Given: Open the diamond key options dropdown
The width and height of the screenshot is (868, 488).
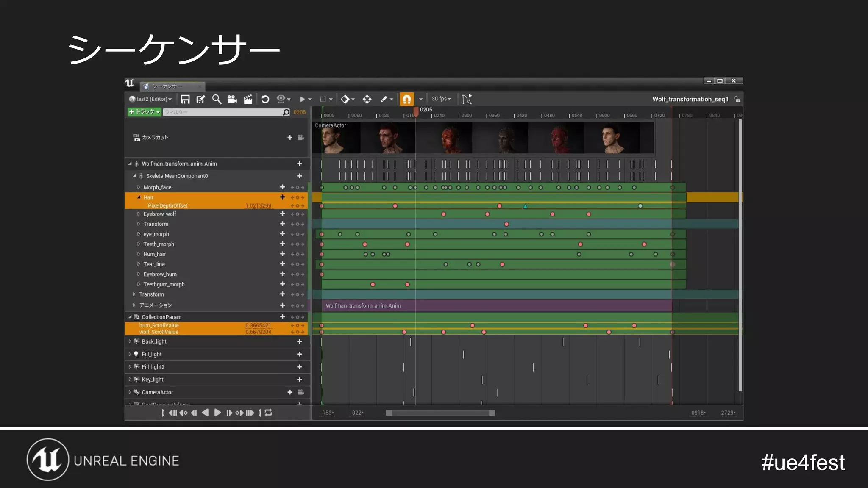Looking at the screenshot, I should (348, 99).
